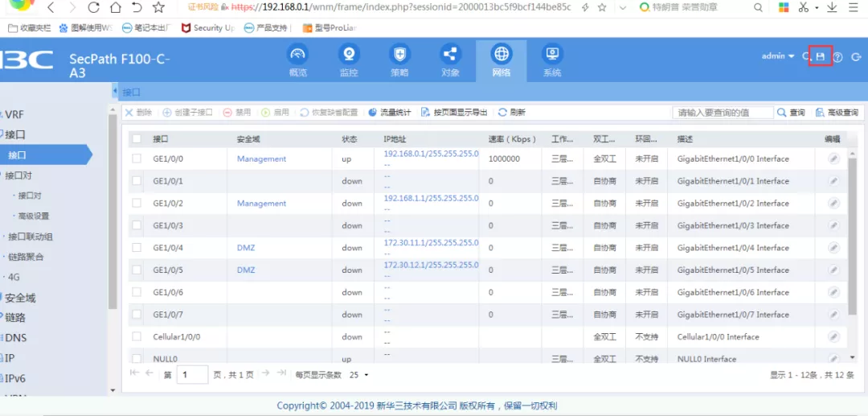This screenshot has width=868, height=416.
Task: Open the edit pencil for GE1/0/1
Action: [x=833, y=181]
